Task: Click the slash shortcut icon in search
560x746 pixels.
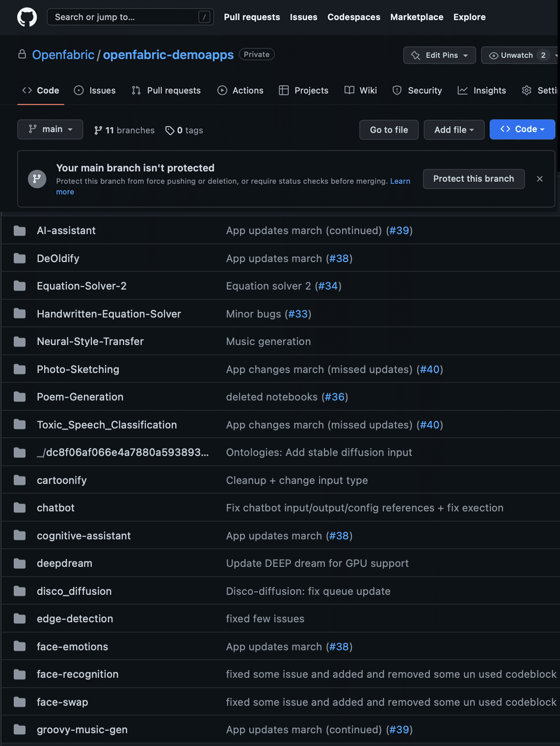Action: [x=204, y=17]
